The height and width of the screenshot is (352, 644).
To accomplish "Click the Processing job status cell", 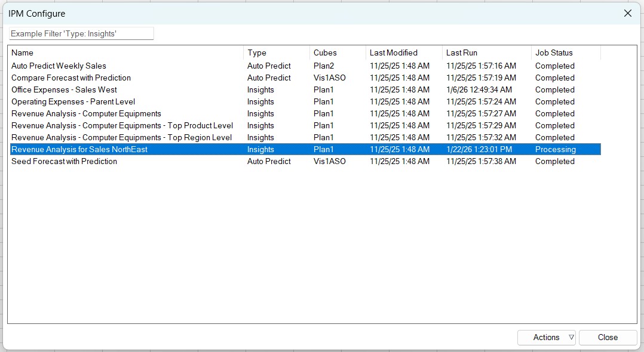I will click(x=556, y=149).
